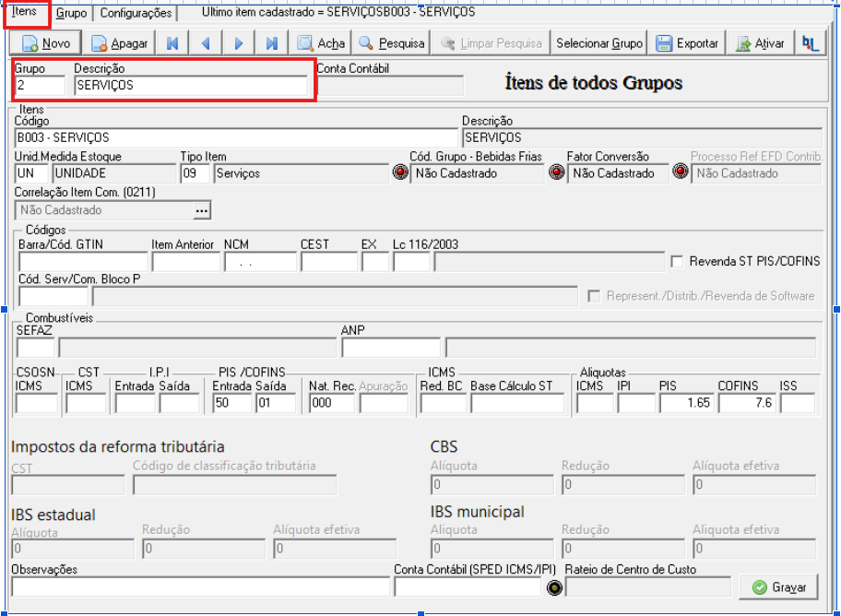
Task: Go to next record arrow
Action: point(239,43)
